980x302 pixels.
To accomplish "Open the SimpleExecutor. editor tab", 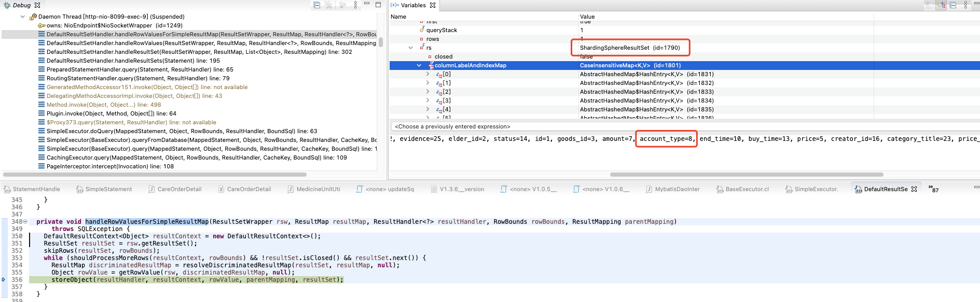I will tap(812, 189).
